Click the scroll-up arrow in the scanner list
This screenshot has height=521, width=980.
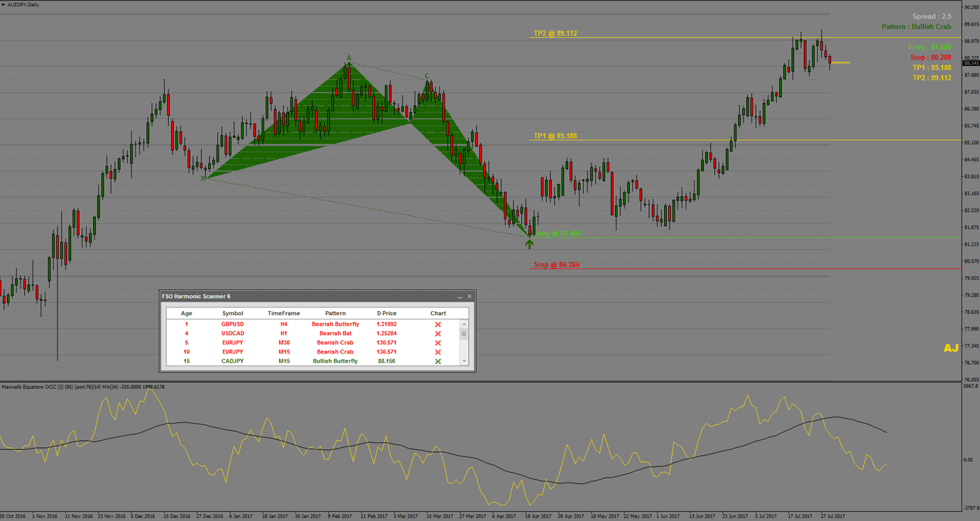[x=464, y=324]
